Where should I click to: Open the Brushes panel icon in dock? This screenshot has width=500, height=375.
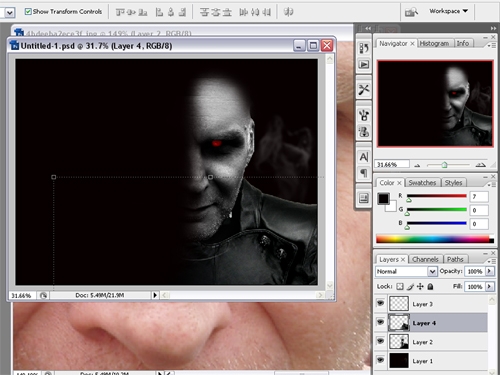tap(364, 115)
